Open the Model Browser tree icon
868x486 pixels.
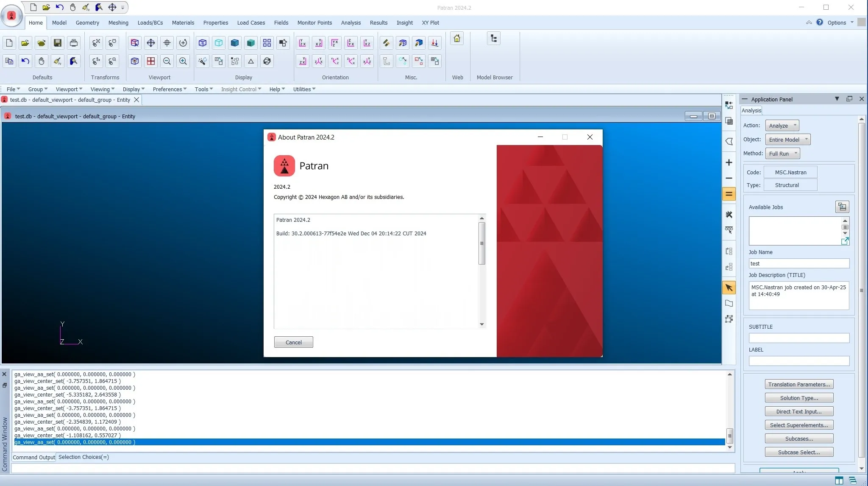[494, 39]
